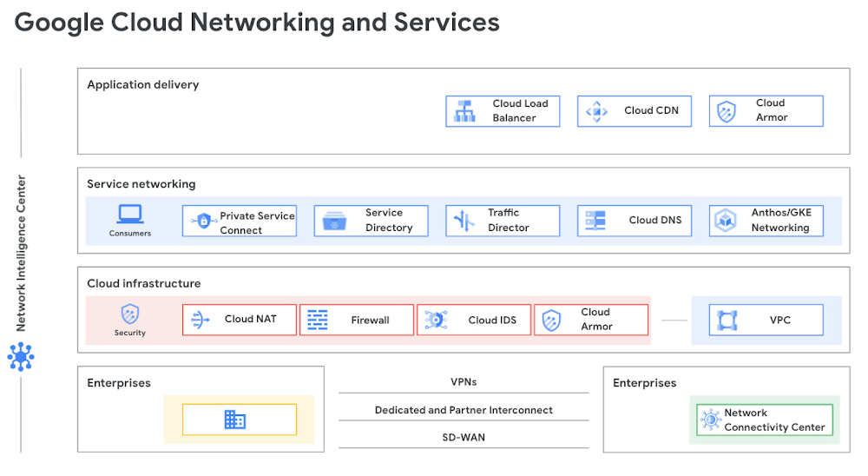Click the Network Intelligence Center hub icon
Viewport: 868px width, 476px height.
click(x=21, y=356)
